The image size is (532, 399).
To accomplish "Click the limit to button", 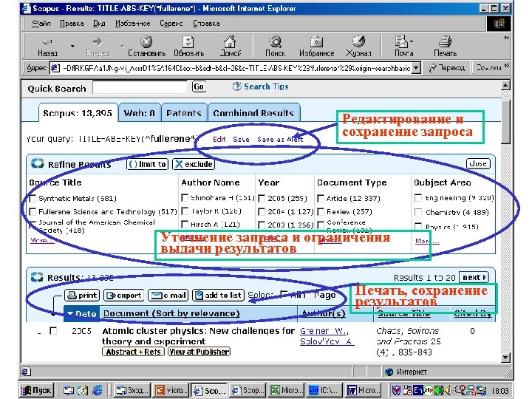I will [x=148, y=164].
